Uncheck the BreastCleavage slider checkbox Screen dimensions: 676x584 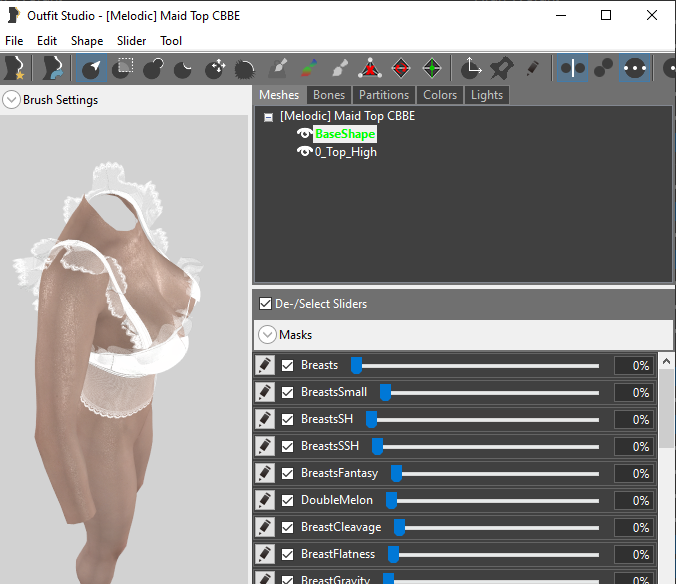click(288, 528)
